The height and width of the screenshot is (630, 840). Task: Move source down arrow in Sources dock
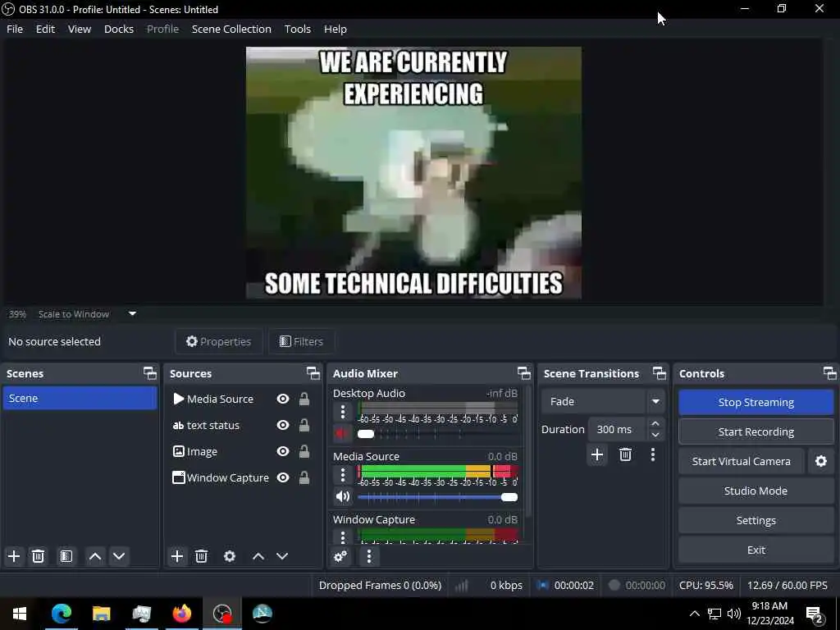pos(282,556)
